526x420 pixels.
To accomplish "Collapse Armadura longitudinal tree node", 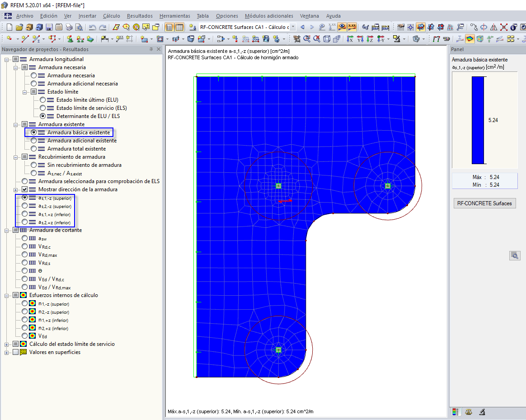I will (x=6, y=60).
